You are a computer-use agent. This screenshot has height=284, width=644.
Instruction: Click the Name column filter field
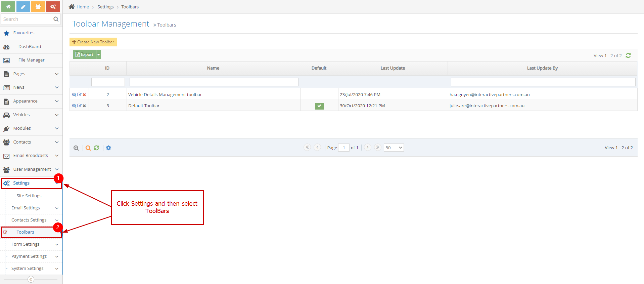[214, 82]
